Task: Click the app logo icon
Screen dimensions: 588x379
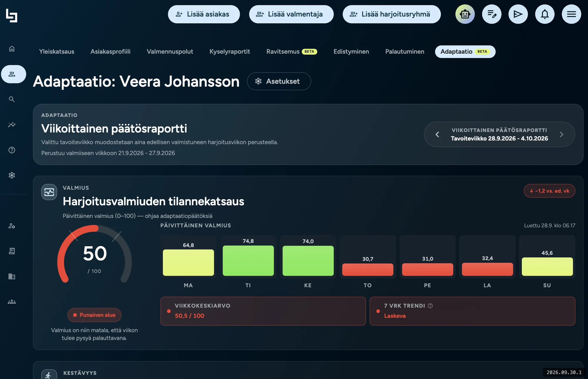Action: point(12,15)
